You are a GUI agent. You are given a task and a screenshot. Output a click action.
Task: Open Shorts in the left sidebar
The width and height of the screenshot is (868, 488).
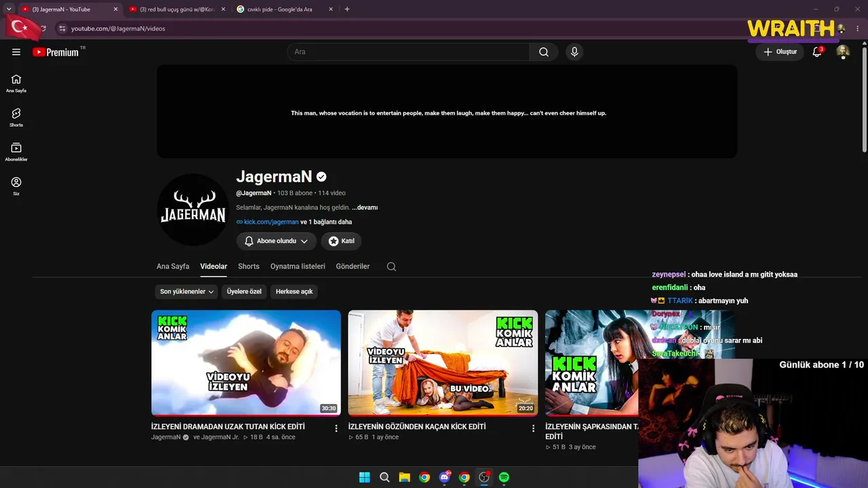point(16,117)
